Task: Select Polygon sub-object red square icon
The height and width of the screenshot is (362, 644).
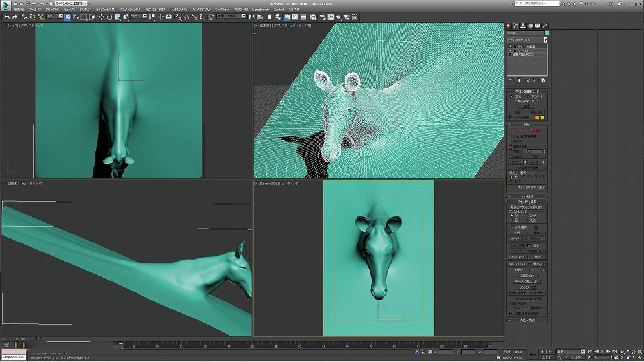Action: pyautogui.click(x=533, y=131)
